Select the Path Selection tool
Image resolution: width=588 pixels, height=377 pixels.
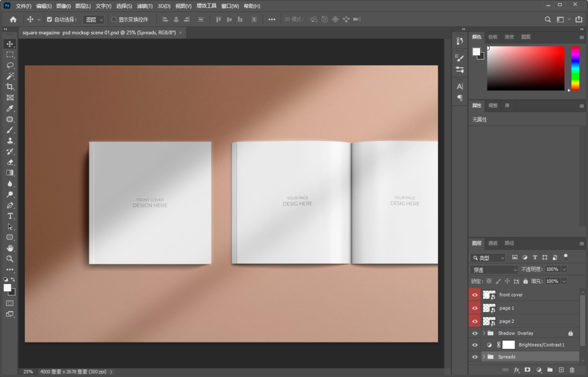[10, 227]
